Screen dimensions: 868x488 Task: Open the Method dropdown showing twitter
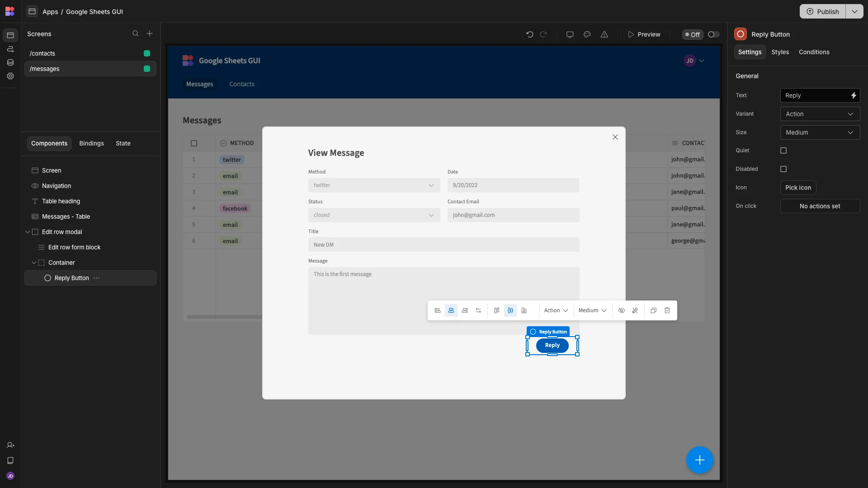(374, 185)
